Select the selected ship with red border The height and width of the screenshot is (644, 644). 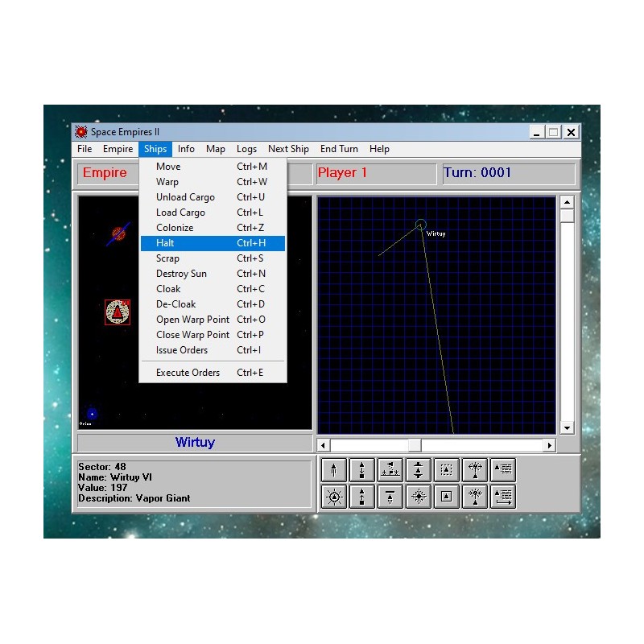click(x=118, y=312)
